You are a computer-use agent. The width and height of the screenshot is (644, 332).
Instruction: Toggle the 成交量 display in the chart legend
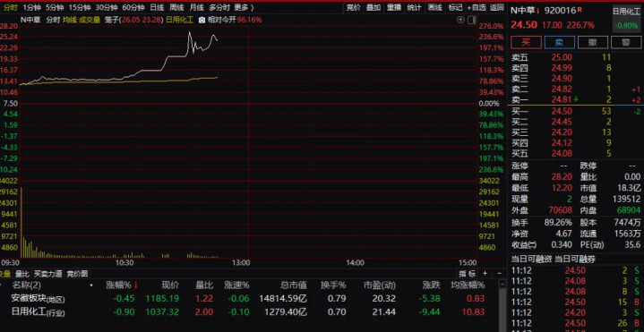click(x=90, y=20)
